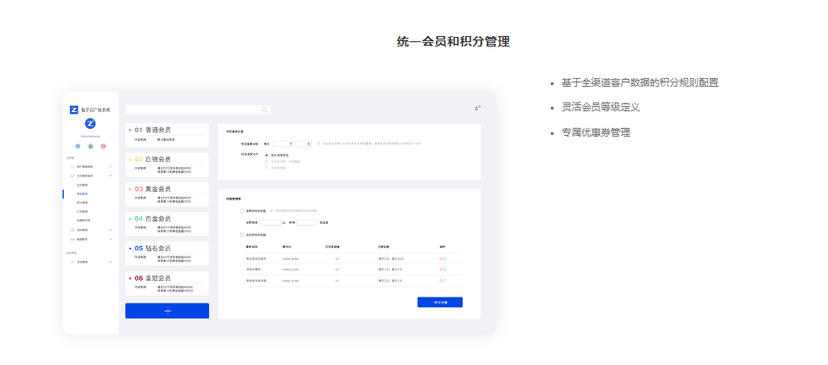Choose the selected red radio option

[266, 155]
